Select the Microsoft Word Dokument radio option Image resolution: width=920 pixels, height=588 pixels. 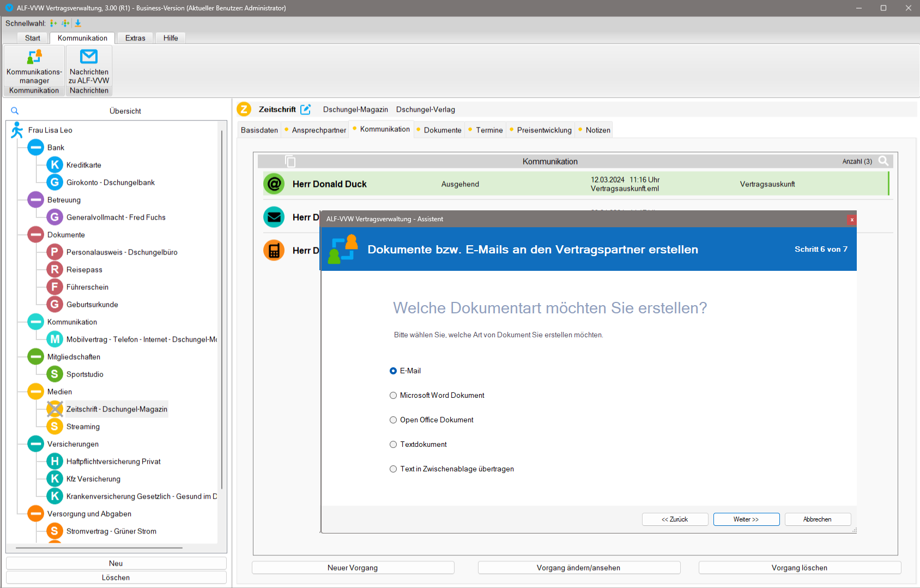[393, 396]
